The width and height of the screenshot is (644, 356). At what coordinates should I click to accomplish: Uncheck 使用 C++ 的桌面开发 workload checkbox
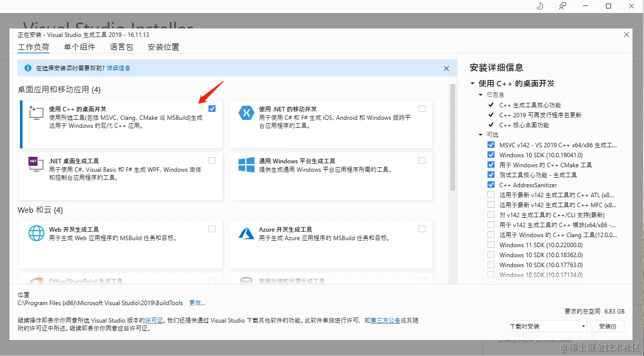coord(212,109)
